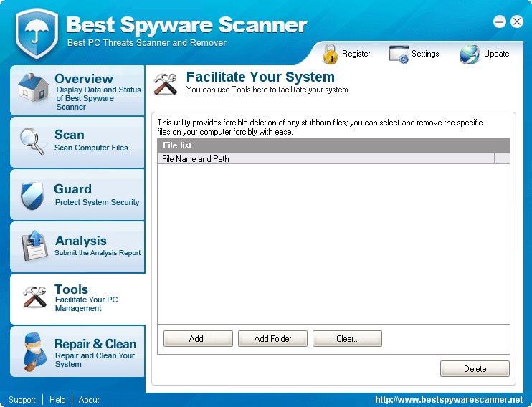Select Tools Facilitate Your PC Management
This screenshot has height=407, width=532.
[x=77, y=299]
